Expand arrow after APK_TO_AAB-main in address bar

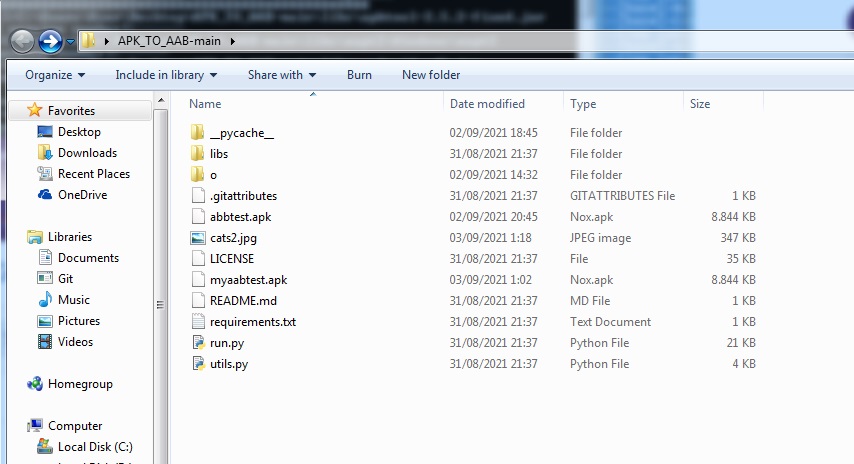point(233,41)
